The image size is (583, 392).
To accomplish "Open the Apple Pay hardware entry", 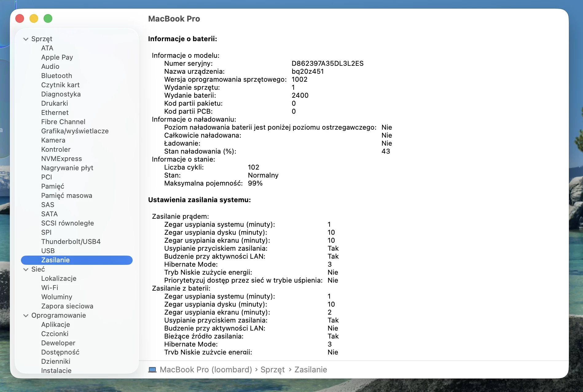I will click(57, 57).
